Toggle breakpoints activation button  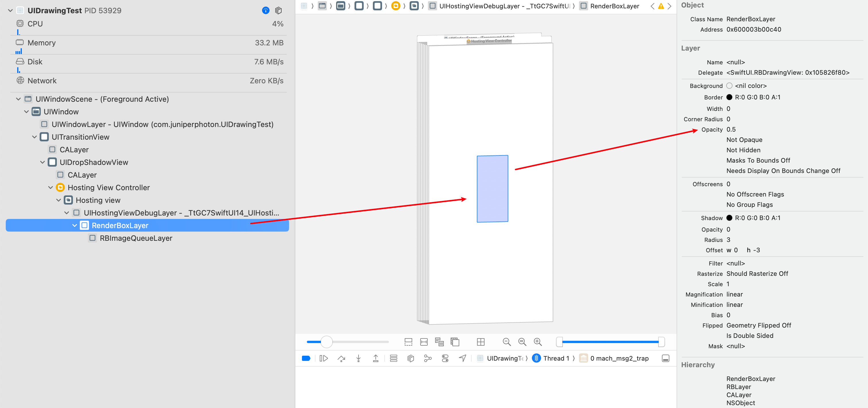(x=306, y=358)
